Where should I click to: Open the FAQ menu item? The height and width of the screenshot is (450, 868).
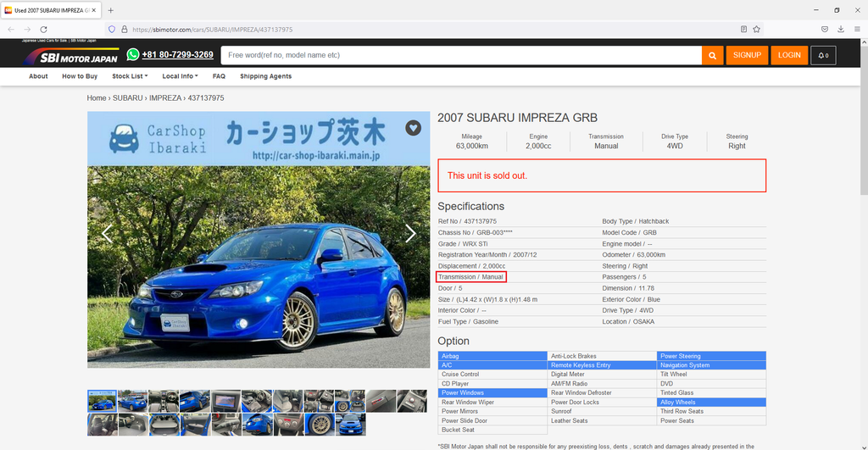tap(219, 76)
